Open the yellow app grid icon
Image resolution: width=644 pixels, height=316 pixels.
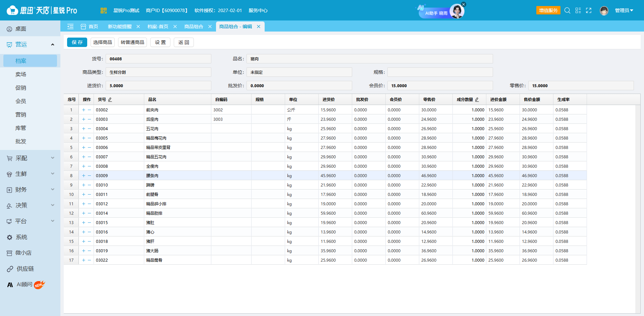pos(103,10)
